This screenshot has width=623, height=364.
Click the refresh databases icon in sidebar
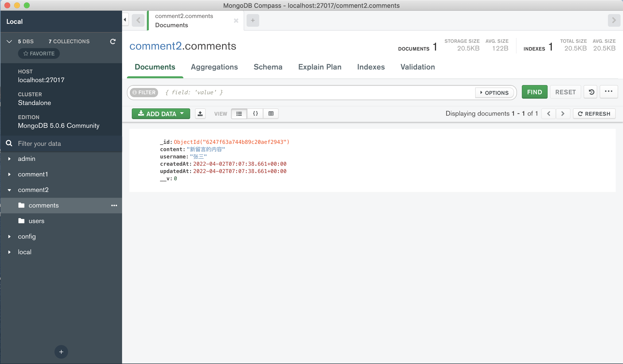click(113, 41)
